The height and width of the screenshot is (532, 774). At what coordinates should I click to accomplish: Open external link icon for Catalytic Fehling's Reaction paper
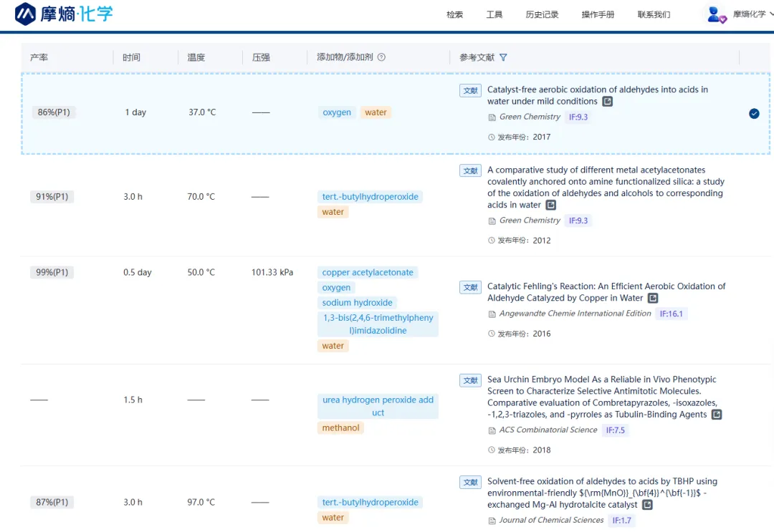(x=653, y=298)
